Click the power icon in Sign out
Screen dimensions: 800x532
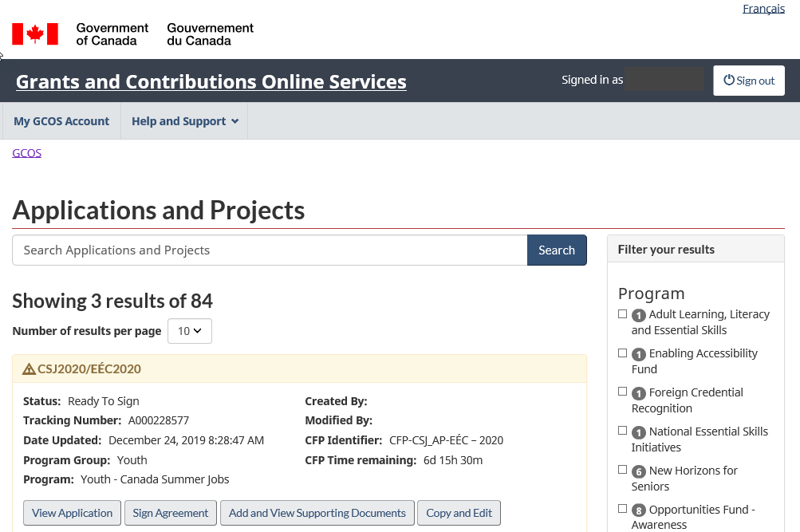[728, 81]
